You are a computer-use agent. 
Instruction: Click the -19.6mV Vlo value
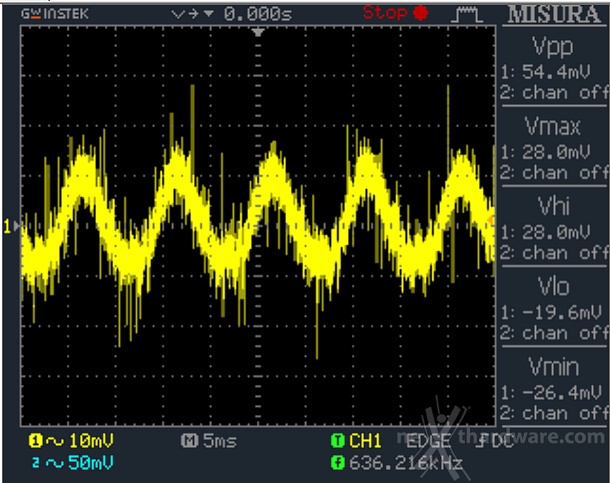[x=562, y=312]
